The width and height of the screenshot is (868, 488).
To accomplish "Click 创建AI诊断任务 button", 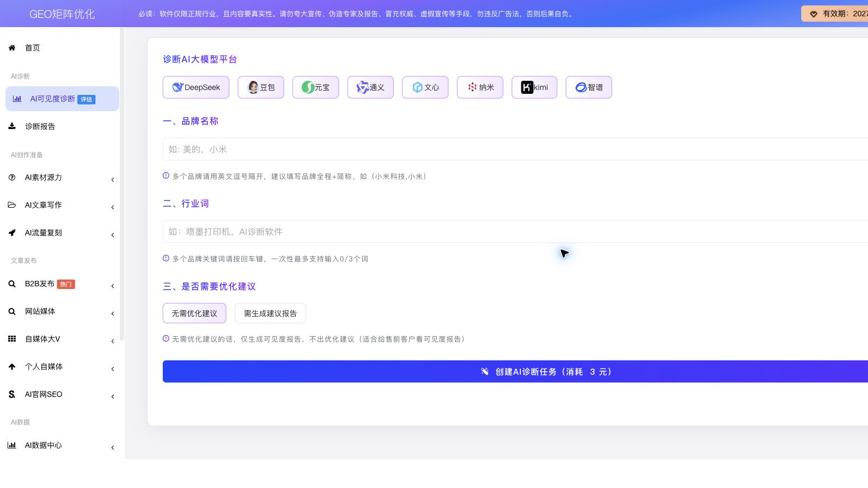I will click(515, 371).
